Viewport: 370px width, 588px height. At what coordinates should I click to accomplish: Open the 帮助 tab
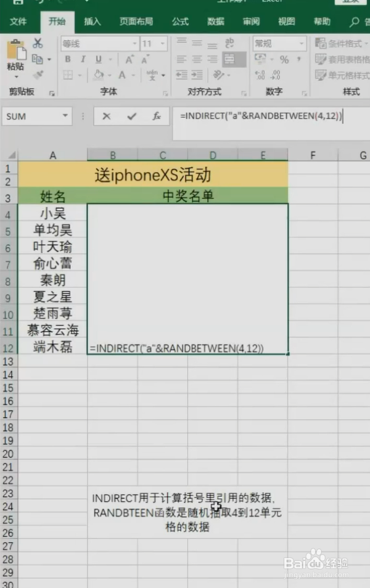point(322,22)
